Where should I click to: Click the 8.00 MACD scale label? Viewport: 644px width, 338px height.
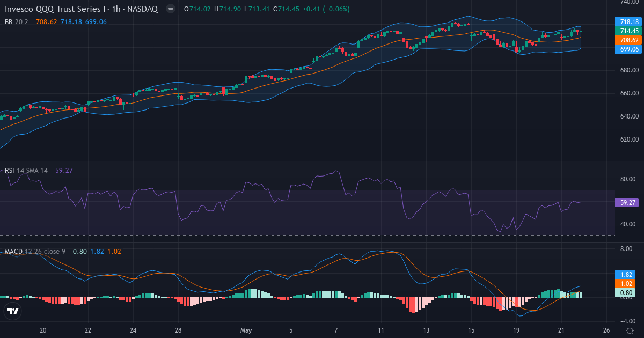tap(627, 249)
